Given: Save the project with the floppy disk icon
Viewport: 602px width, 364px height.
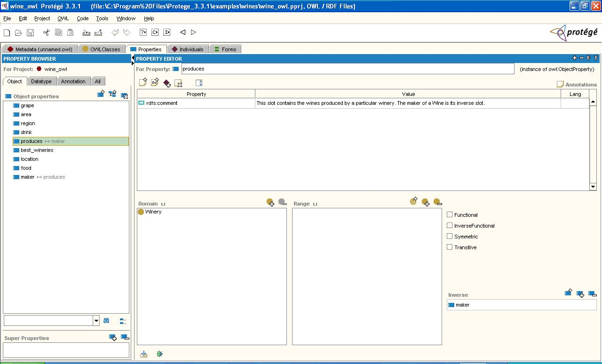Looking at the screenshot, I should 30,32.
